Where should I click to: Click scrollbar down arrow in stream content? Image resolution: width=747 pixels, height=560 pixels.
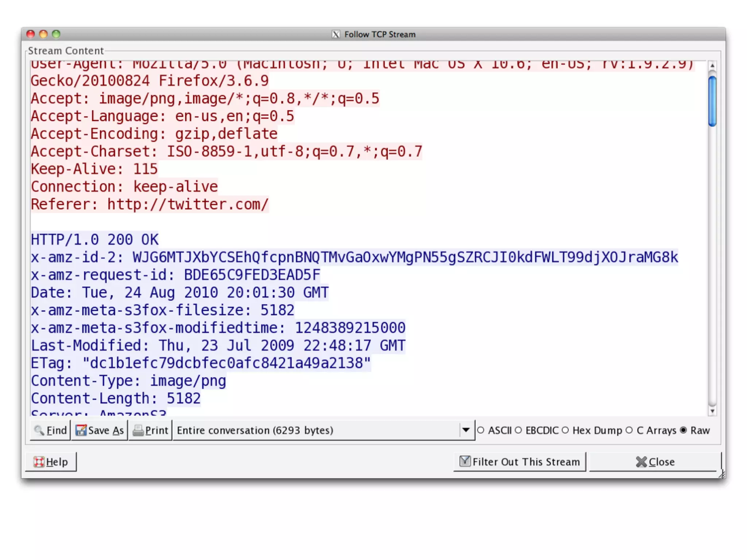click(712, 411)
